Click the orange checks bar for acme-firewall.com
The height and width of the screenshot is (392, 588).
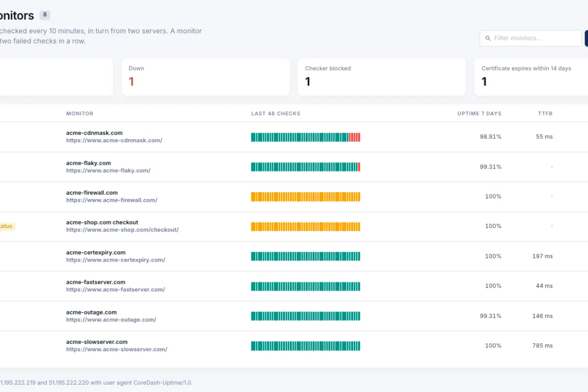(306, 196)
